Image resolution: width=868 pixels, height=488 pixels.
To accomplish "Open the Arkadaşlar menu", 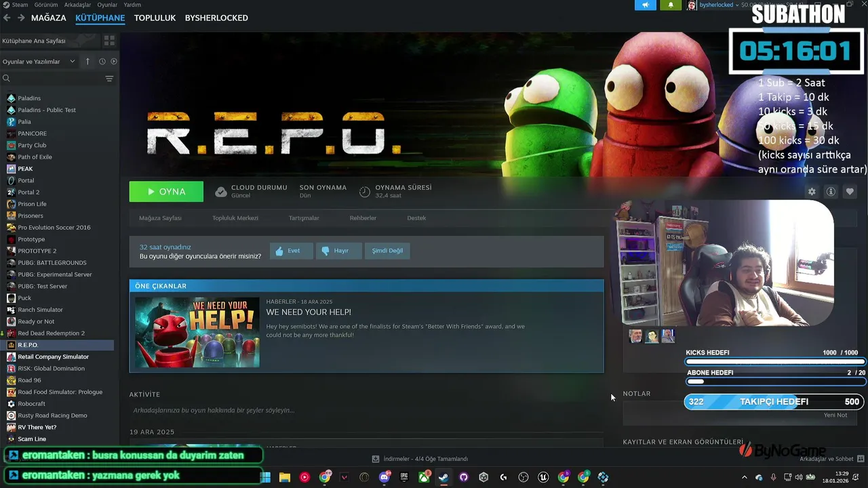I will pyautogui.click(x=77, y=5).
